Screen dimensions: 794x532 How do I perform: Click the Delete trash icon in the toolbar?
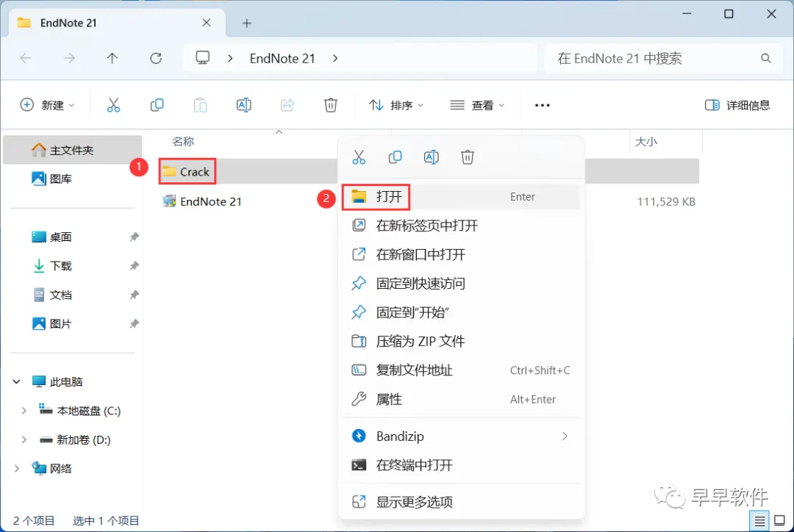(x=331, y=105)
